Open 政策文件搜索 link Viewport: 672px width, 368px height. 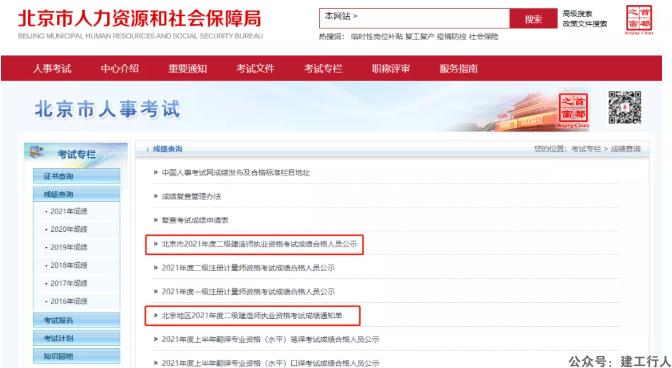click(585, 24)
